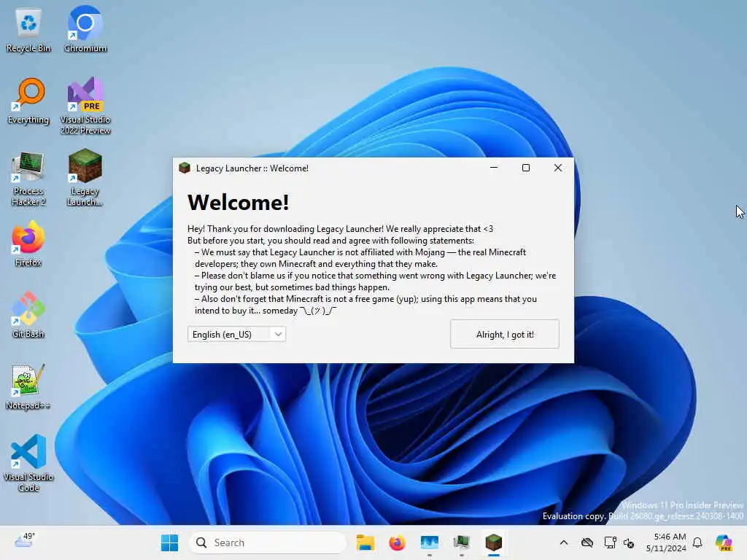Select Visual Studio 2022 Preview desktop icon
The image size is (747, 560).
[x=85, y=106]
